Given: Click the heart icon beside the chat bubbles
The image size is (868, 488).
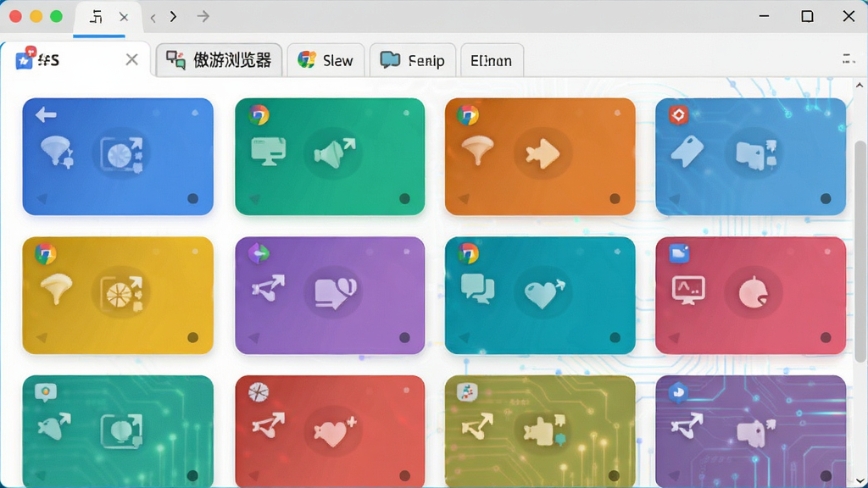Looking at the screenshot, I should pyautogui.click(x=545, y=292).
